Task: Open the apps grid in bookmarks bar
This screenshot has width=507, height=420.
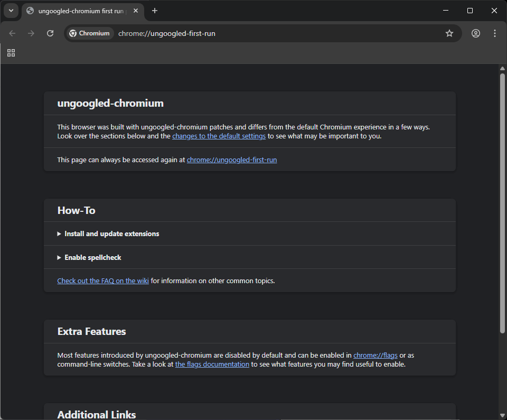Action: coord(11,53)
